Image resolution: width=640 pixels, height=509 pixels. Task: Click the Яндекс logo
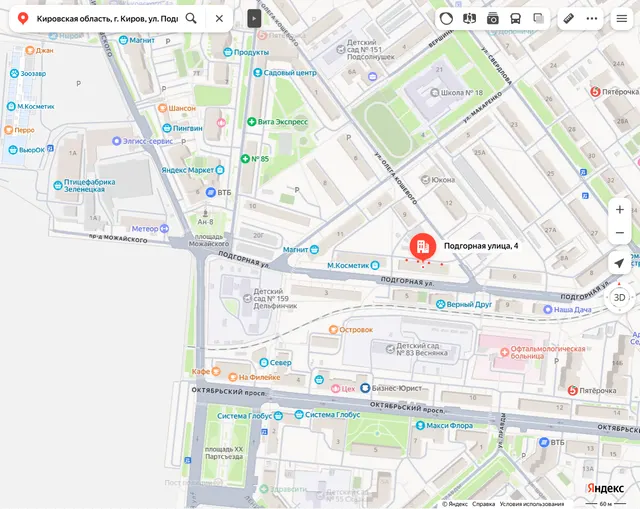coord(605,488)
